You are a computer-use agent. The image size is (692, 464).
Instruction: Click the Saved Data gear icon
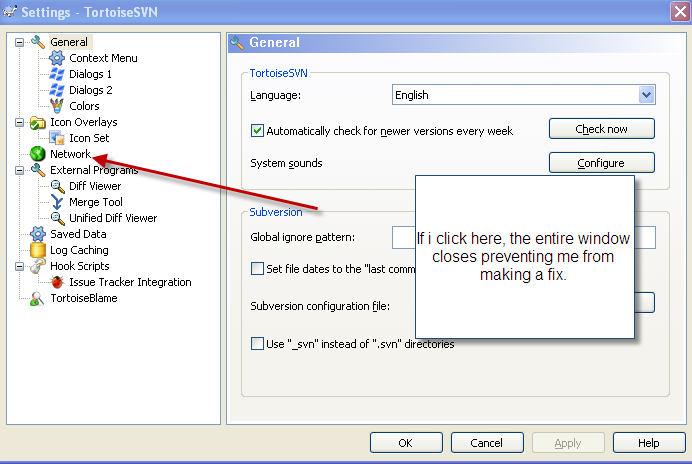pyautogui.click(x=38, y=234)
